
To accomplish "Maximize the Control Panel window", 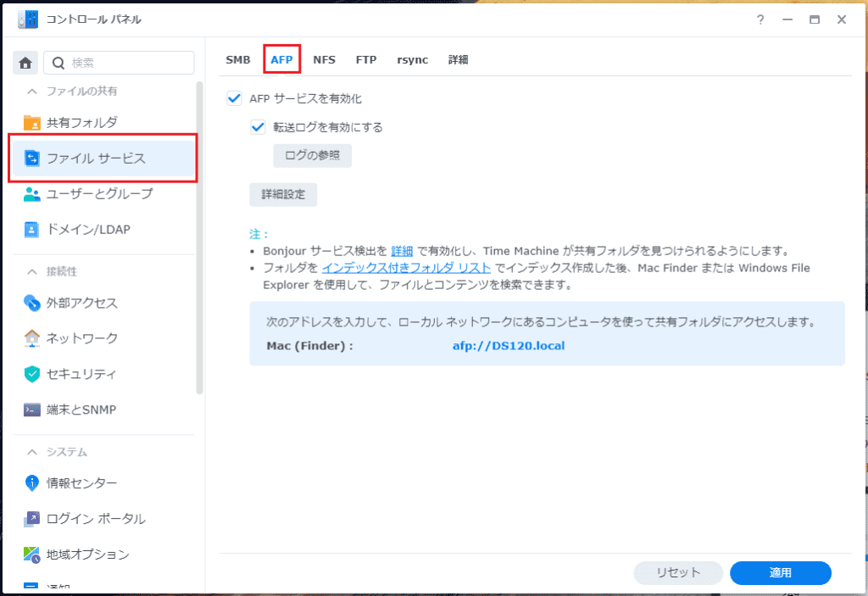I will [815, 19].
